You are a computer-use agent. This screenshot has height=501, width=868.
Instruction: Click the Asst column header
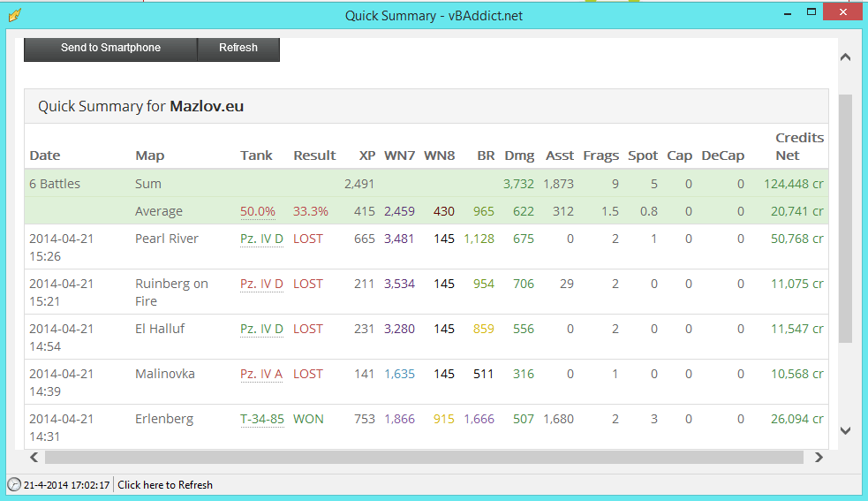coord(560,156)
